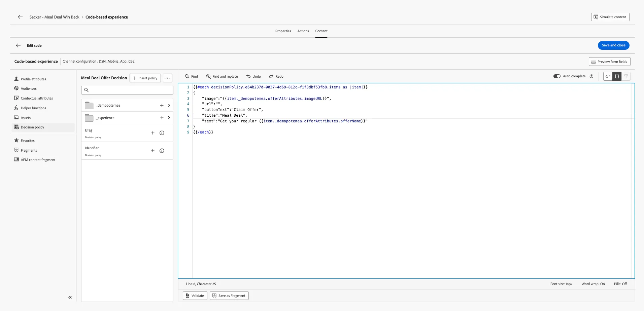This screenshot has height=311, width=644.
Task: Click Simulate content button
Action: [x=610, y=17]
